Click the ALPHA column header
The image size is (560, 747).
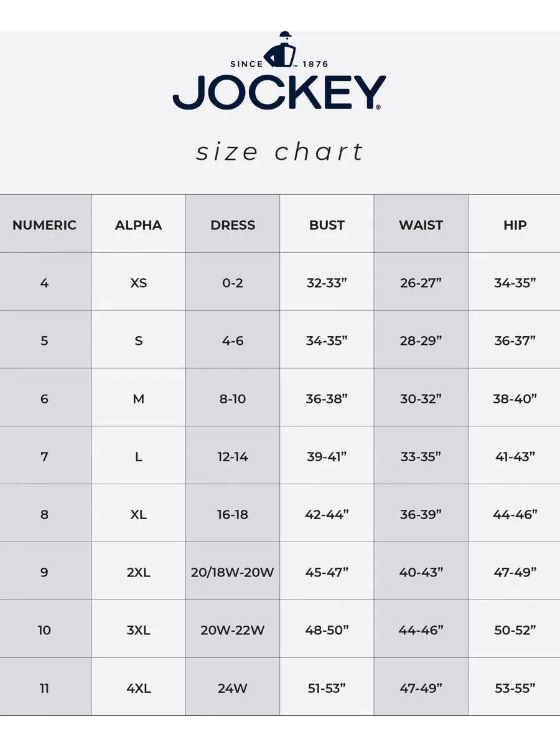tap(138, 225)
